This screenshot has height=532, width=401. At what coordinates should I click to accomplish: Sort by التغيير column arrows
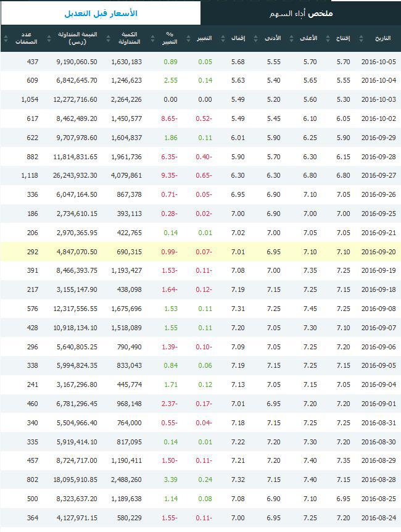188,38
